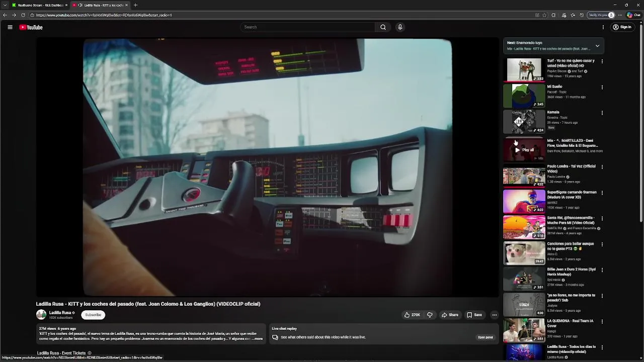644x362 pixels.
Task: Click Verify it's you profile button
Action: coord(602,15)
